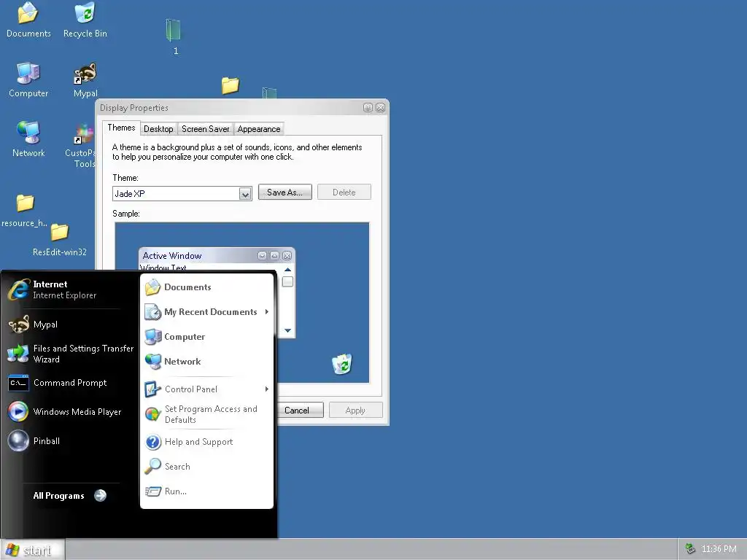Click the Start button on taskbar
Viewport: 747px width, 560px height.
[x=32, y=550]
